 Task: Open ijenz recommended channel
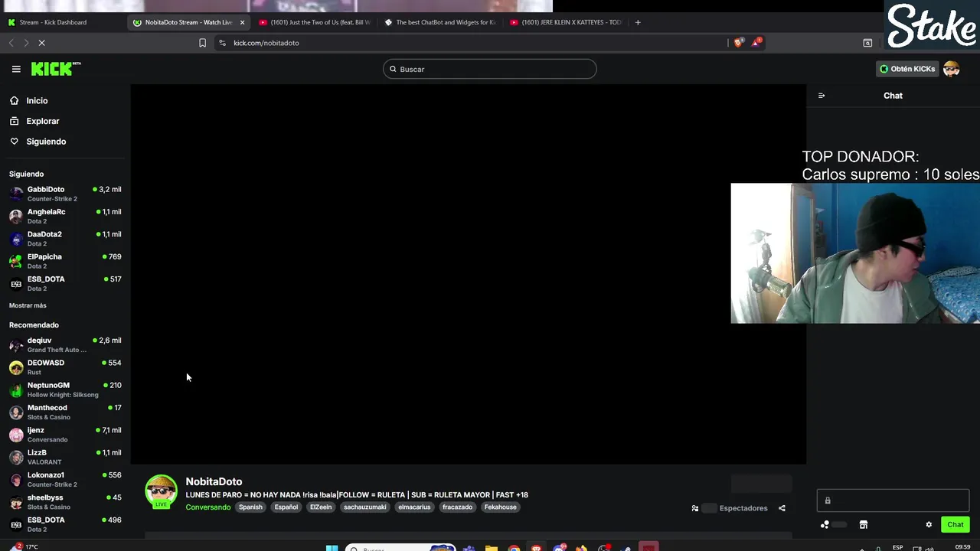[65, 435]
